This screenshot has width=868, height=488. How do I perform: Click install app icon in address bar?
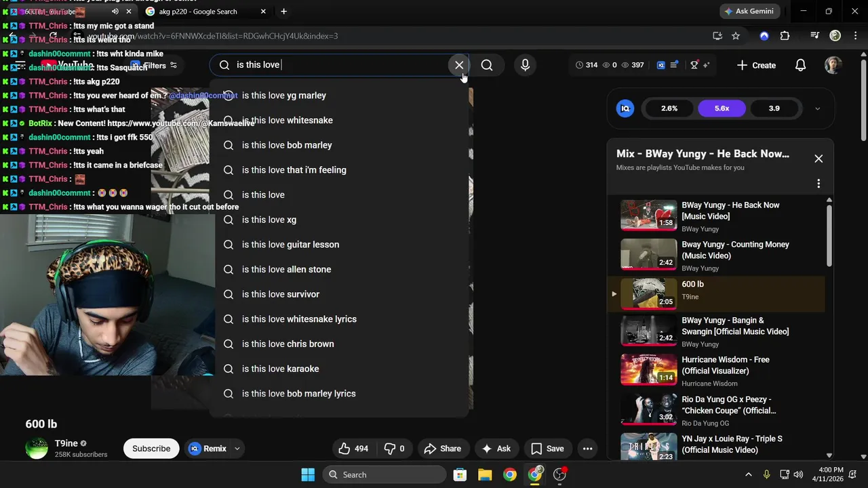click(717, 36)
